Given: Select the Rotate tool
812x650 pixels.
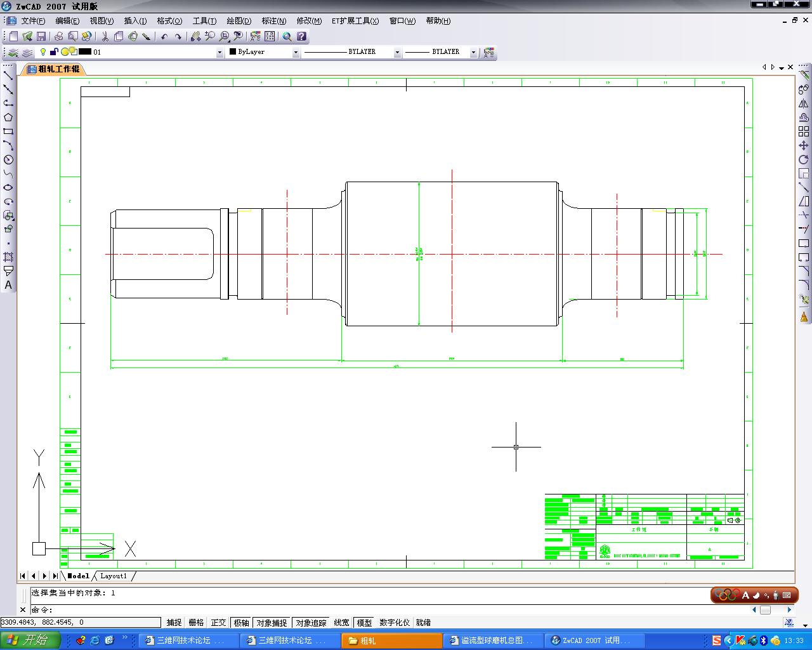Looking at the screenshot, I should [x=804, y=159].
